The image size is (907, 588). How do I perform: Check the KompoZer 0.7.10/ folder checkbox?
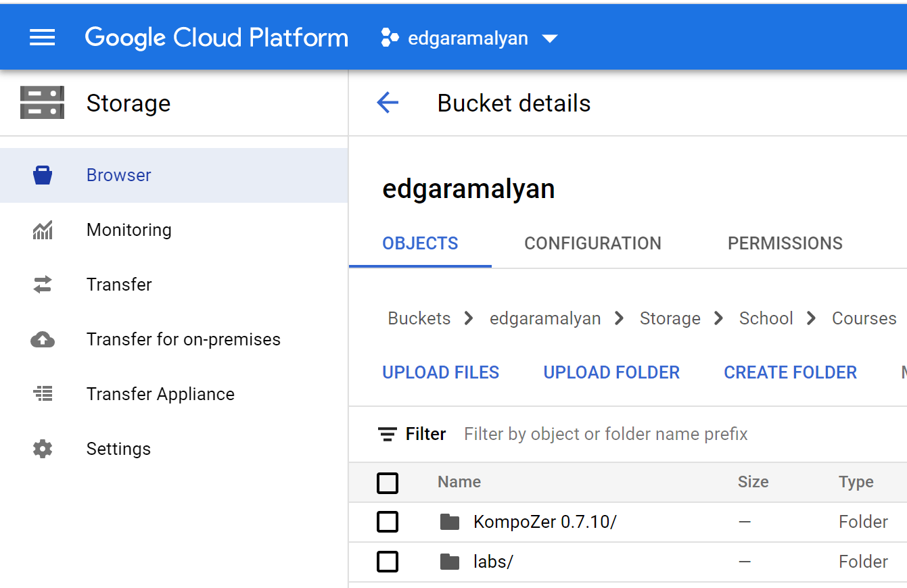tap(388, 522)
